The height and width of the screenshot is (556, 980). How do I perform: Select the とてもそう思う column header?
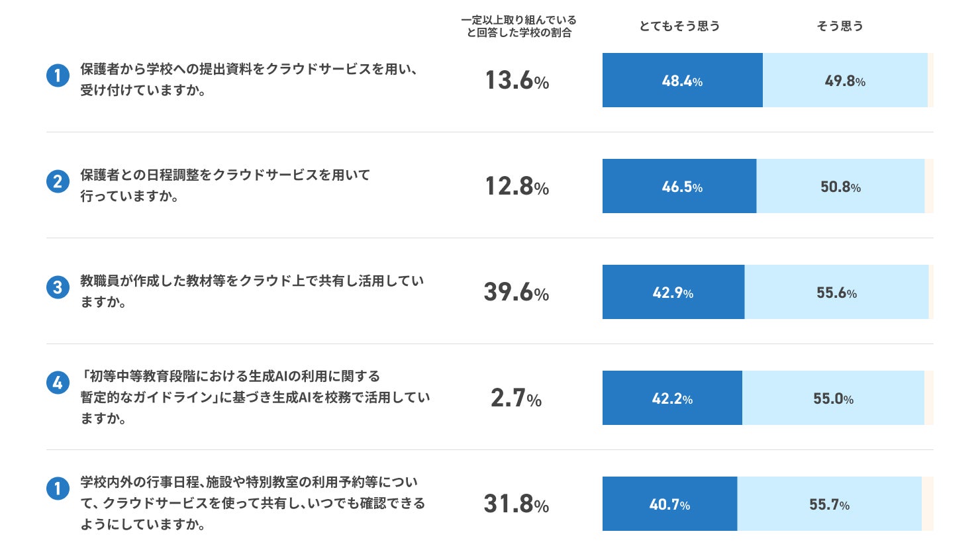tap(679, 26)
